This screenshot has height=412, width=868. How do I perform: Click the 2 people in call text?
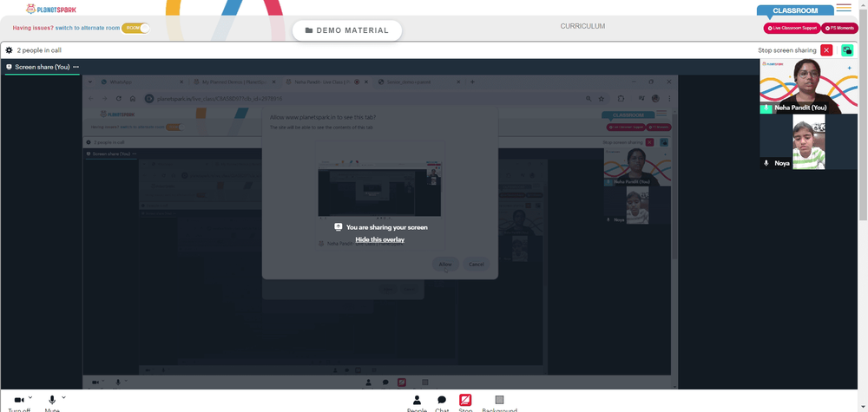[39, 50]
